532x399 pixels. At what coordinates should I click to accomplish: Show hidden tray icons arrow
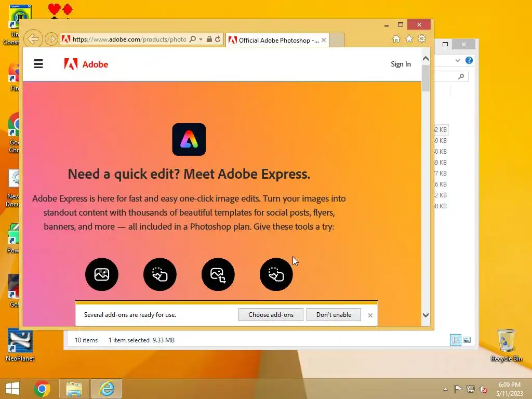coord(445,390)
